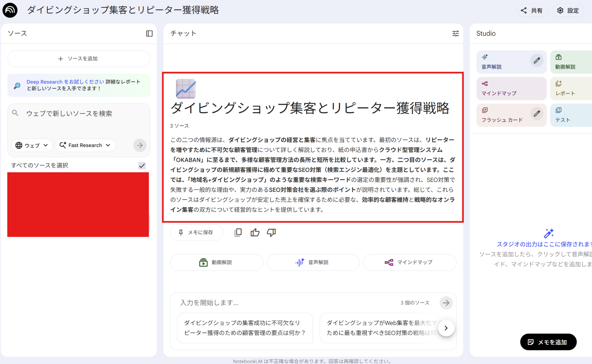Open the 設定 settings button
Viewport: 592px width, 364px height.
coord(568,11)
